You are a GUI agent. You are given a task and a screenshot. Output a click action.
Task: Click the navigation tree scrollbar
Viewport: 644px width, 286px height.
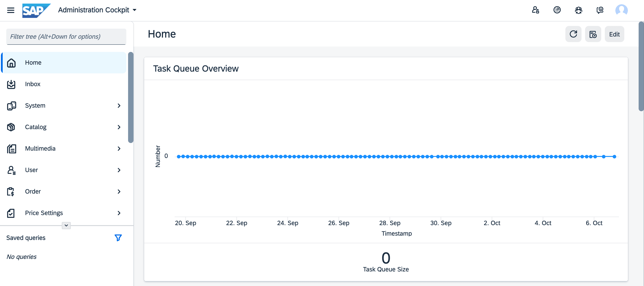click(x=131, y=97)
